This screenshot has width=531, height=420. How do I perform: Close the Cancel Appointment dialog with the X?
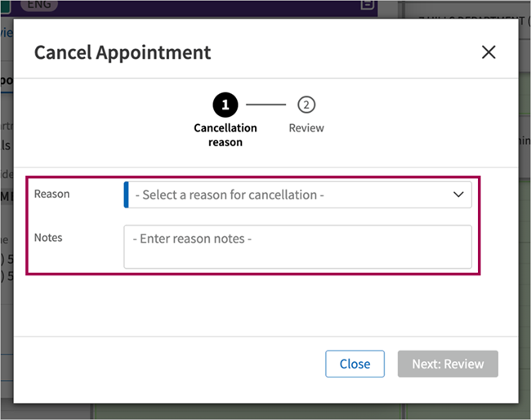pyautogui.click(x=489, y=52)
